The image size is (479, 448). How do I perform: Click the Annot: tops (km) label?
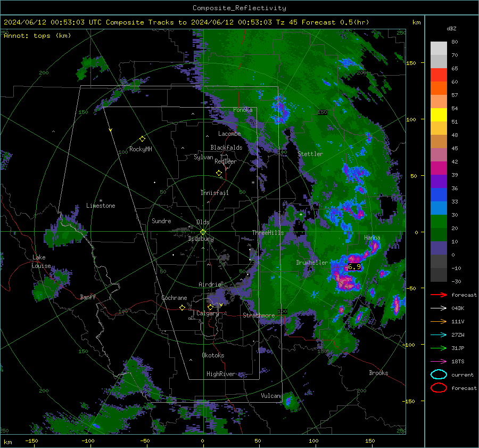[x=37, y=36]
